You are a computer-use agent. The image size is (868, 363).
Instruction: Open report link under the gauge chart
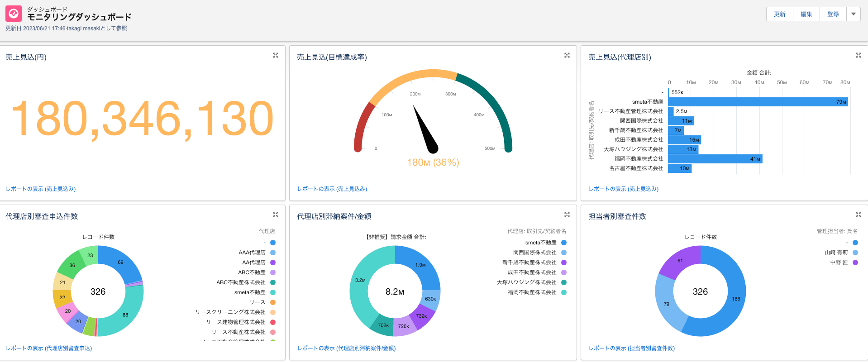pos(332,189)
